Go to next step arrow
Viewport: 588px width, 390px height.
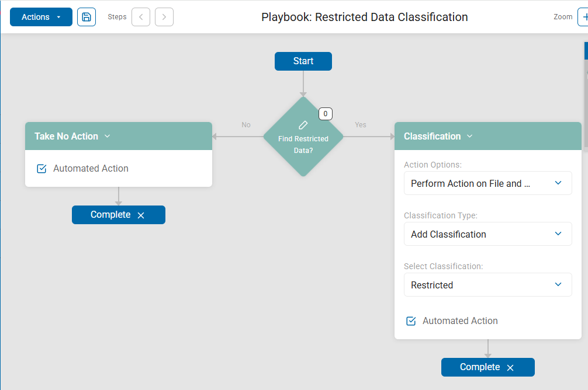click(x=164, y=17)
